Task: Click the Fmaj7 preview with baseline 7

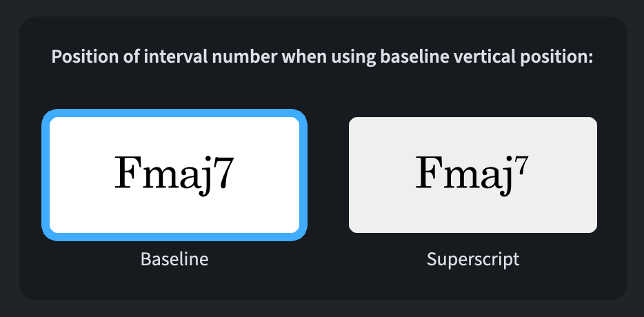Action: coord(174,174)
